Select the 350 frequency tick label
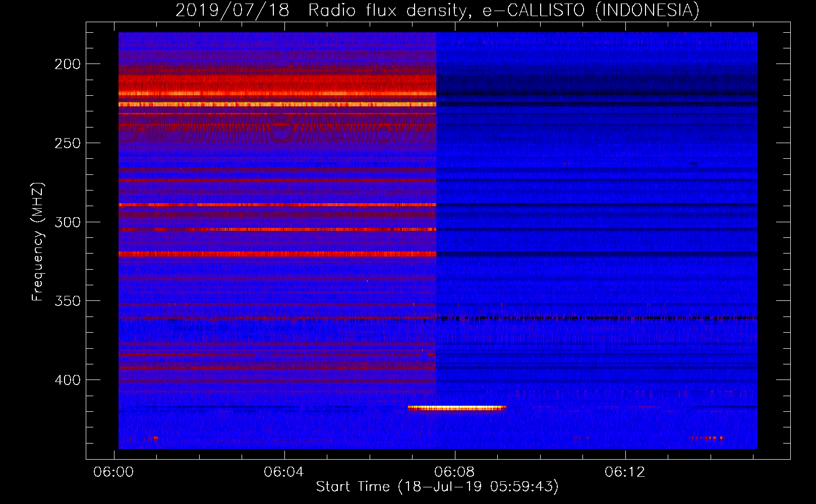Viewport: 816px width, 504px height. pos(68,301)
